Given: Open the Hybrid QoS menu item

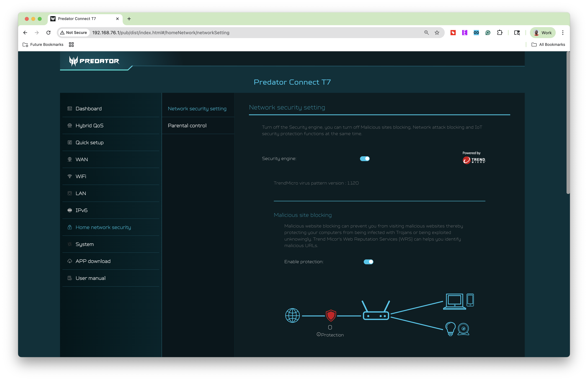Looking at the screenshot, I should (x=111, y=126).
